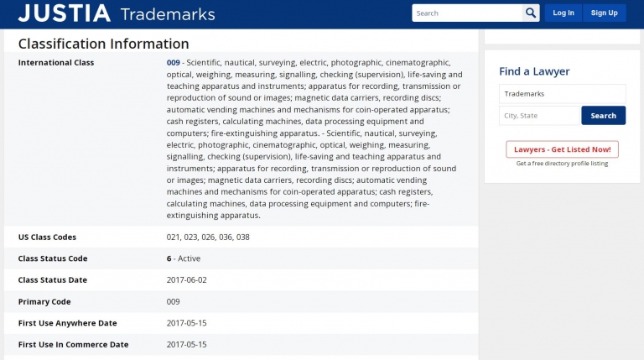This screenshot has width=644, height=360.
Task: Click the Sign Up button
Action: point(604,13)
